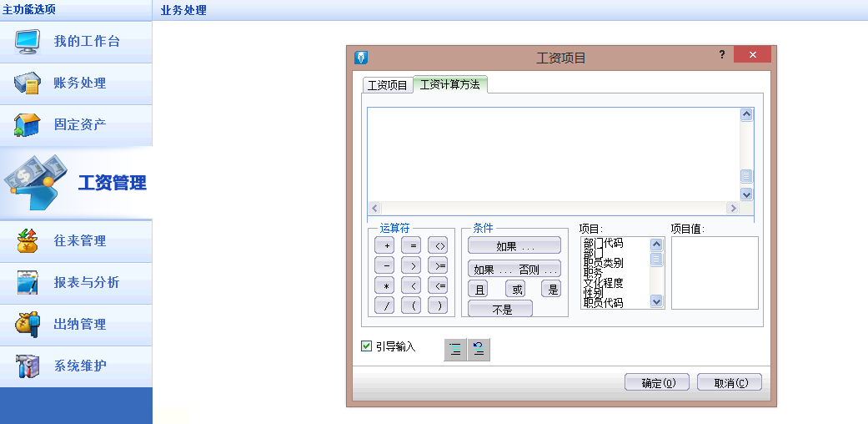Insert the divide / operator
The width and height of the screenshot is (868, 424).
[x=384, y=305]
